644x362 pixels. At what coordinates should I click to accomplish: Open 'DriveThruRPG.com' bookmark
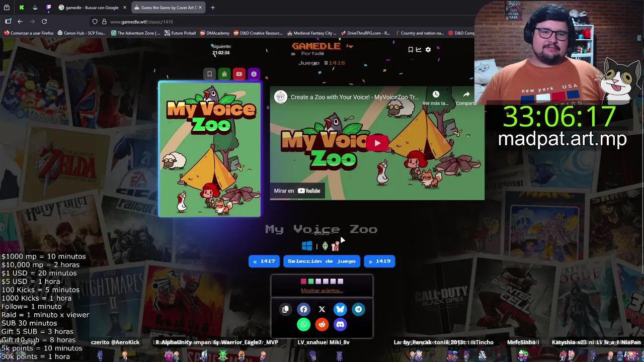pyautogui.click(x=365, y=33)
